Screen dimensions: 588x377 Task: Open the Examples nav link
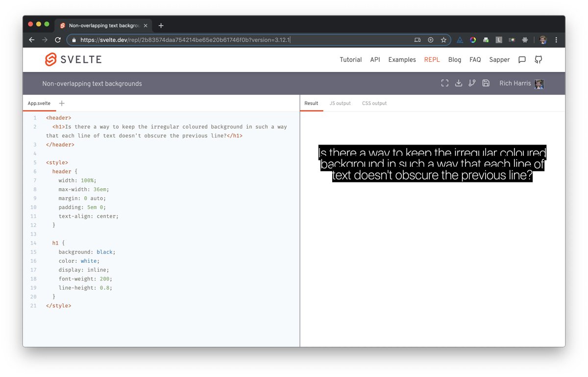tap(402, 60)
